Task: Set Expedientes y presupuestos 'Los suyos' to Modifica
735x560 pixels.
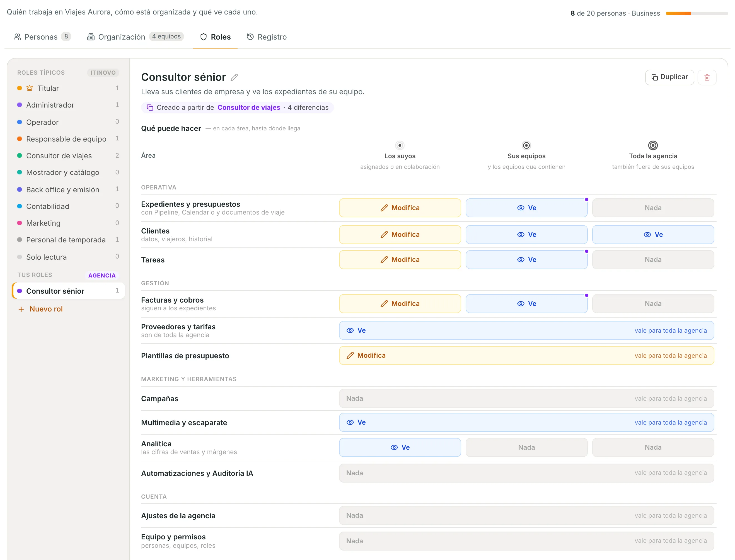Action: point(400,208)
